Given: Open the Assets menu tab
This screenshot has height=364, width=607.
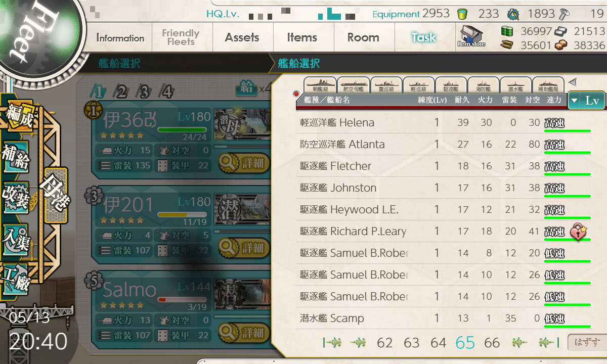Looking at the screenshot, I should (242, 37).
